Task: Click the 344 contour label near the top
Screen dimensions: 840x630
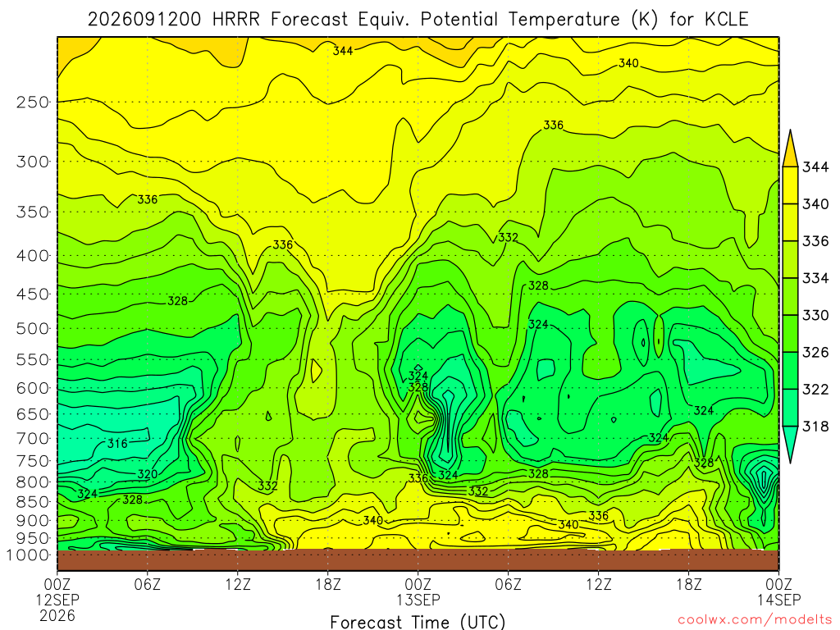Action: pos(343,51)
